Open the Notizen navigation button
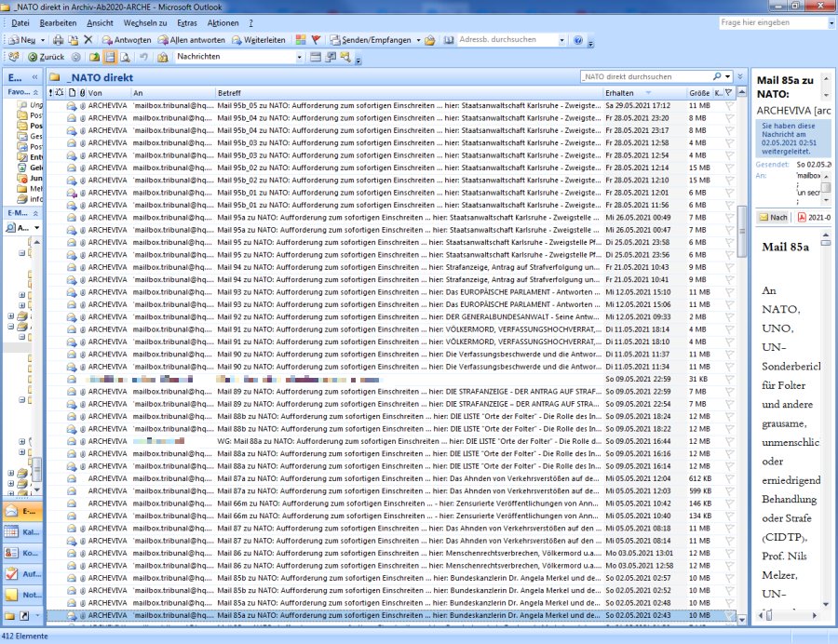The width and height of the screenshot is (838, 644). (23, 595)
